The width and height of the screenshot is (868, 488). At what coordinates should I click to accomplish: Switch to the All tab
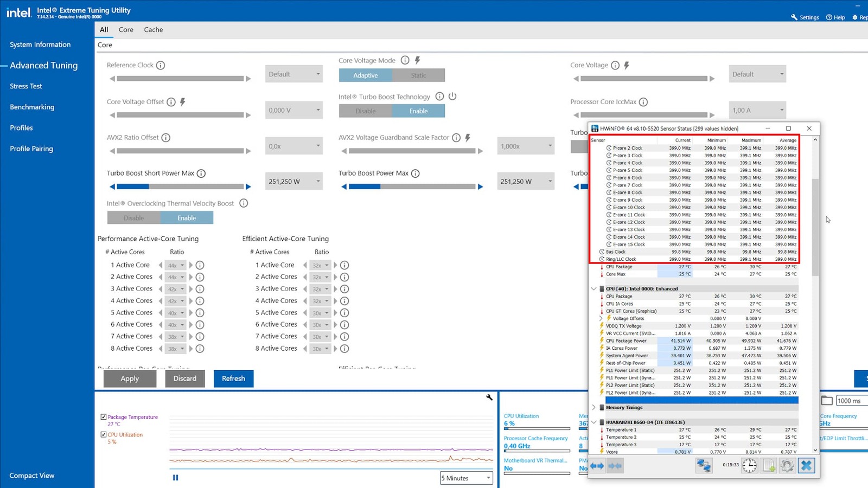click(x=104, y=30)
